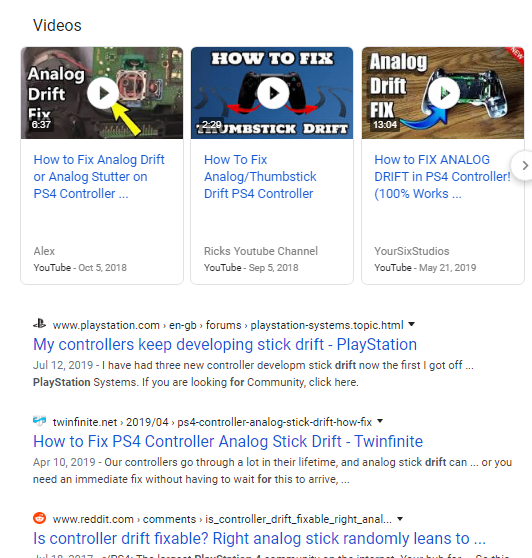The width and height of the screenshot is (532, 558).
Task: Click 'YouTube - Sep 5, 2018' source text
Action: [x=251, y=268]
